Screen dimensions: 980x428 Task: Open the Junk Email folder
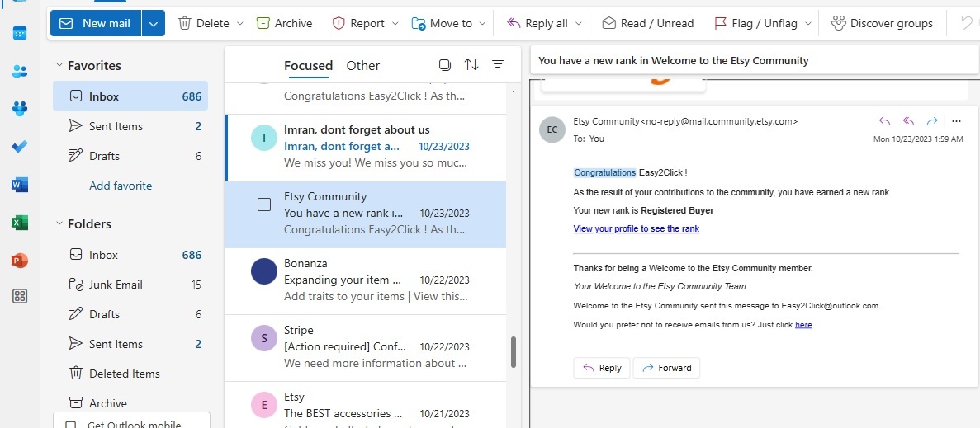pos(130,285)
